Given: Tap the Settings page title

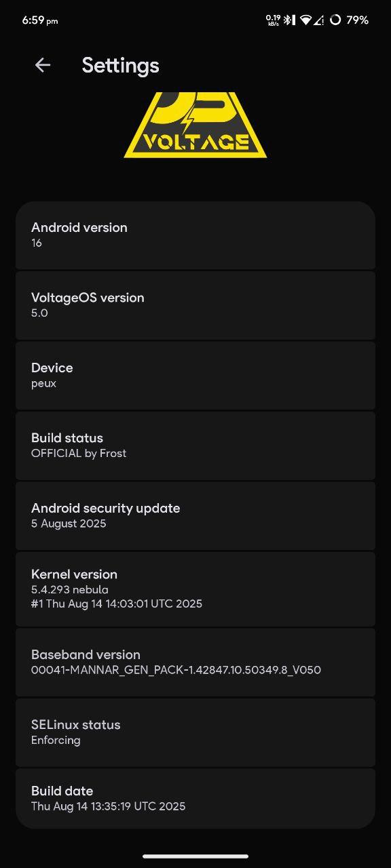Looking at the screenshot, I should click(x=120, y=65).
